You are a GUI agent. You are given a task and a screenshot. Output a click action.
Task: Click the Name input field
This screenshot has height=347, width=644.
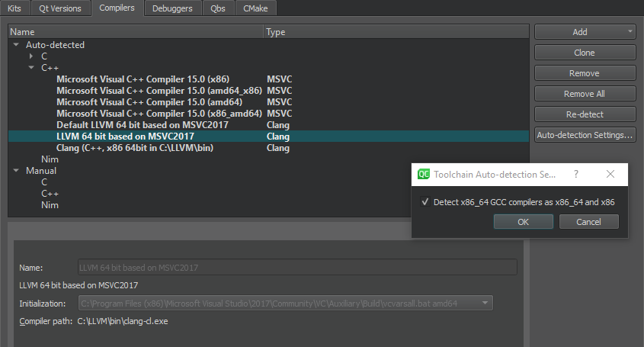click(x=297, y=268)
